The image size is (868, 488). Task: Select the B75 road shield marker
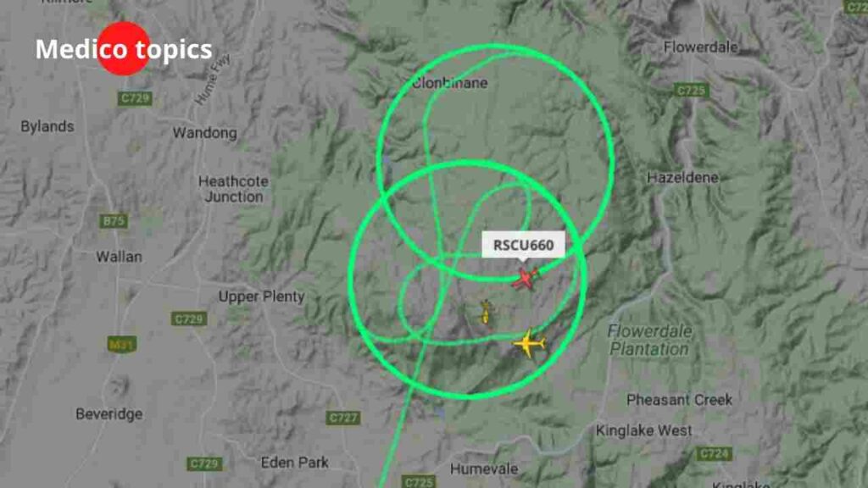click(x=114, y=221)
